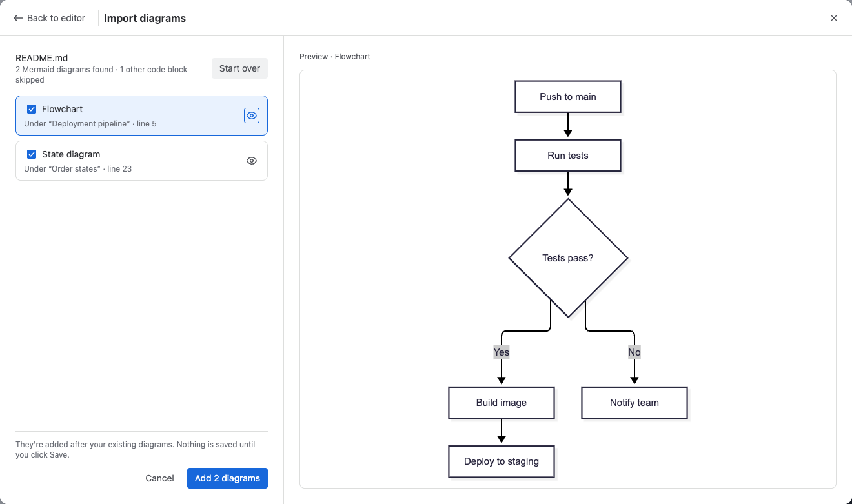Click the Deploy to staging node
Screen dimensions: 852x504
pyautogui.click(x=502, y=461)
